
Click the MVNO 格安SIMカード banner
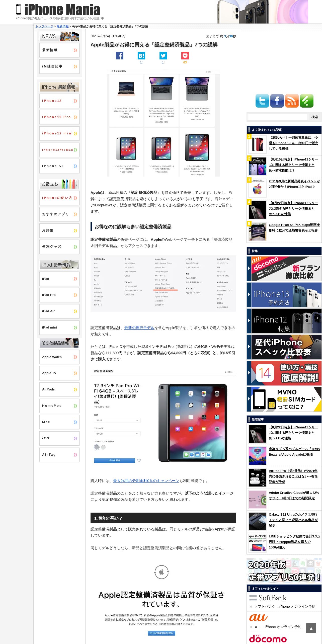(284, 399)
